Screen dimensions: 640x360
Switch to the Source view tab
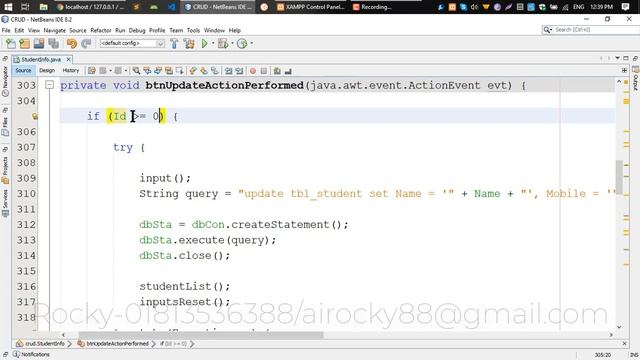pyautogui.click(x=23, y=71)
